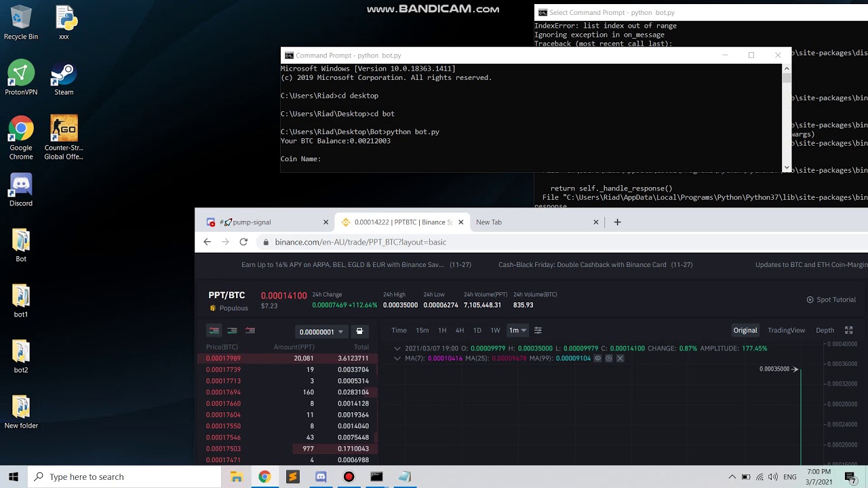The image size is (868, 488).
Task: Click the PPT/BTC trading pair name
Action: [226, 296]
